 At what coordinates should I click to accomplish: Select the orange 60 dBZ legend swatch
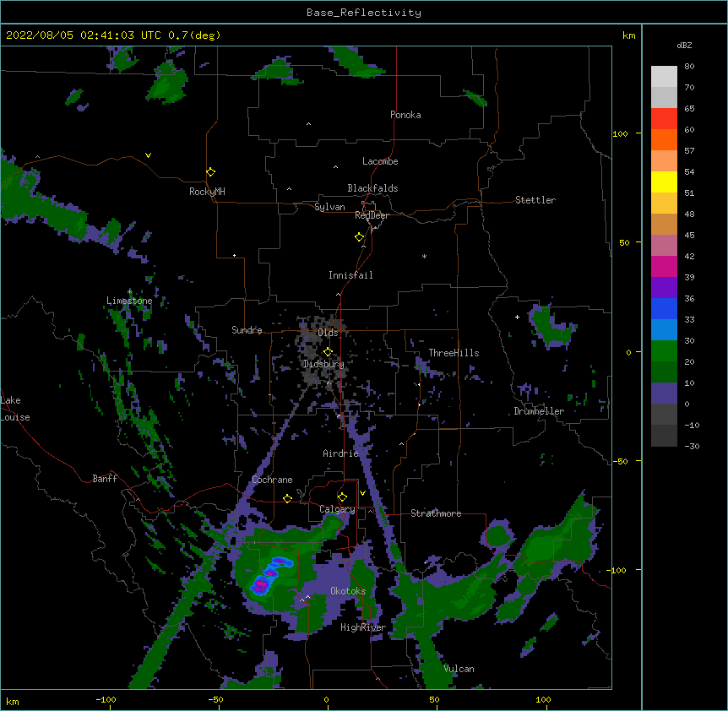664,139
